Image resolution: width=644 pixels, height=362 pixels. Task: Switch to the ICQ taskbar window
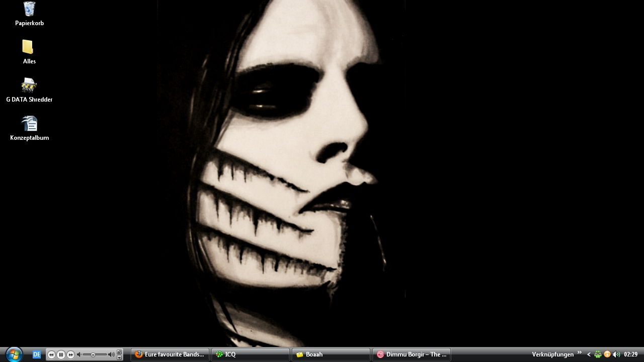[251, 354]
